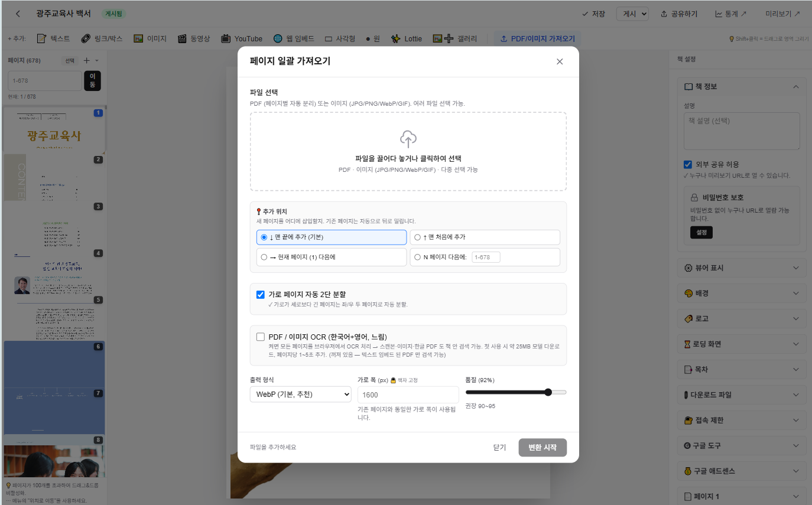Add a Text element from the toolbar
This screenshot has width=812, height=505.
pyautogui.click(x=53, y=38)
